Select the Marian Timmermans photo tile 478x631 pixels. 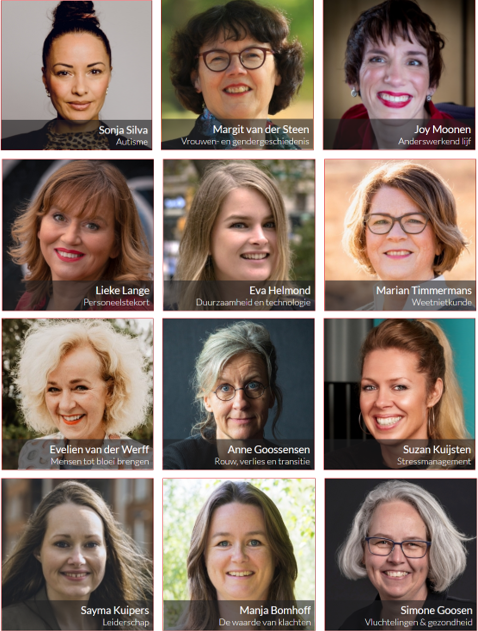tap(400, 235)
